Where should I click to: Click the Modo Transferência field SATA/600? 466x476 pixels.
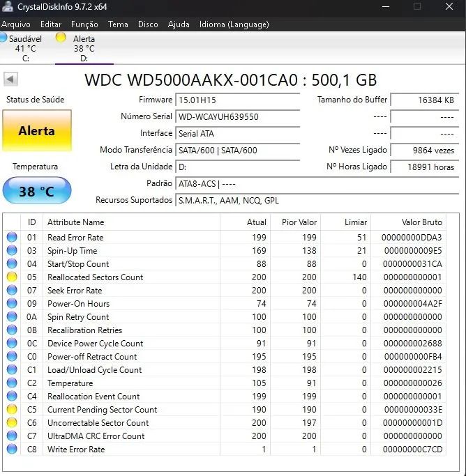(238, 150)
